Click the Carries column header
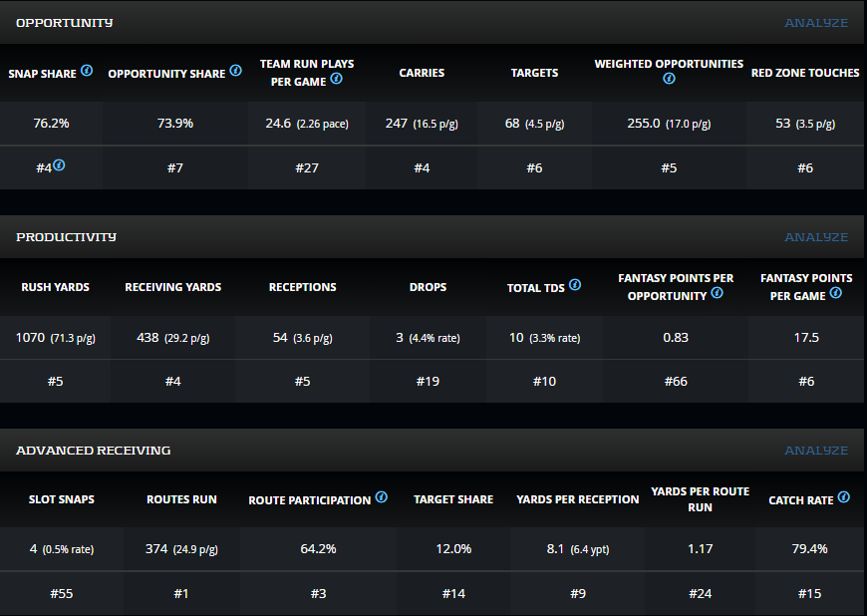This screenshot has height=616, width=867. [x=422, y=73]
